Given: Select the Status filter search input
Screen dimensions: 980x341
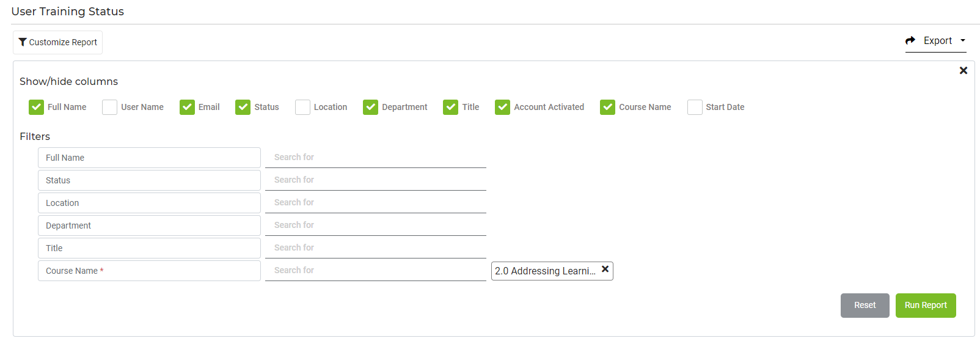Looking at the screenshot, I should (375, 180).
